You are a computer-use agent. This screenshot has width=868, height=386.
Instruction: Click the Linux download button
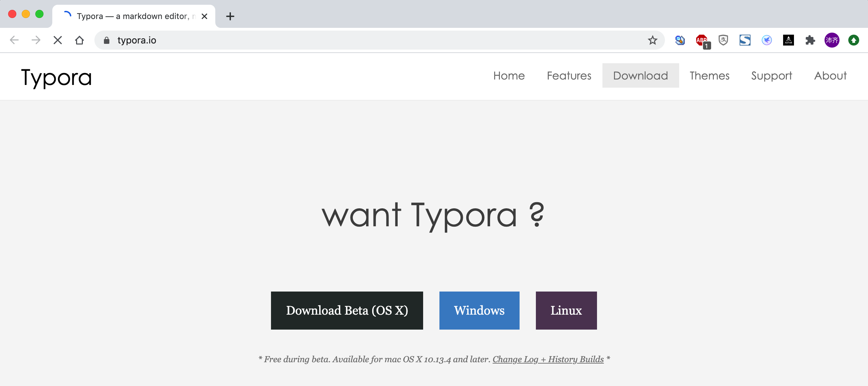click(x=566, y=310)
